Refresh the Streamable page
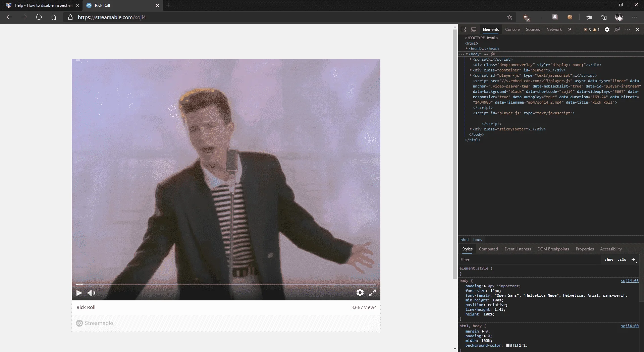The image size is (644, 352). click(39, 17)
